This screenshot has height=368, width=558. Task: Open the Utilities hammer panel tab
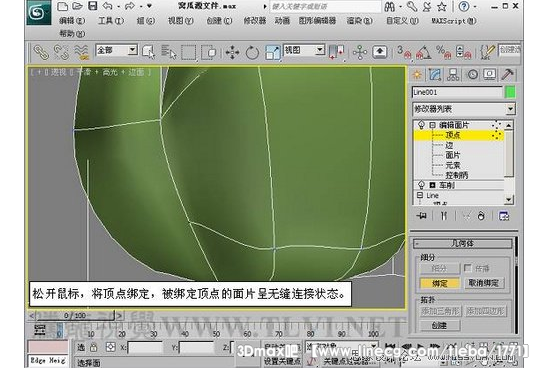pyautogui.click(x=507, y=74)
